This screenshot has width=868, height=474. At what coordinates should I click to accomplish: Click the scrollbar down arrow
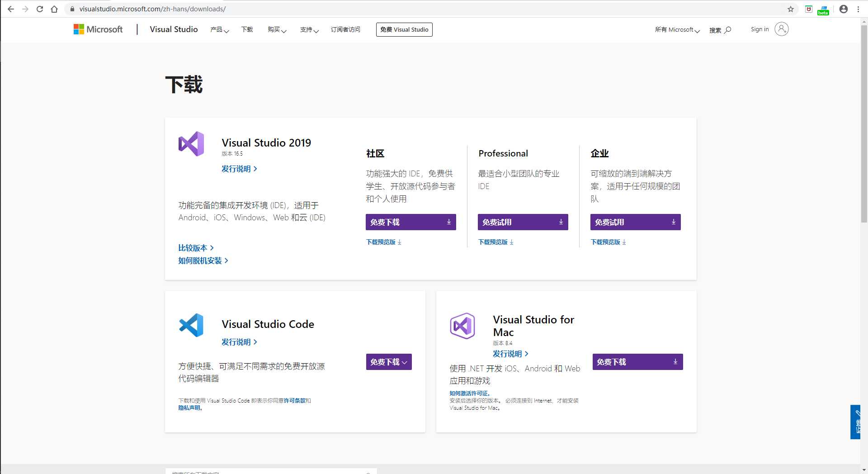[x=864, y=470]
